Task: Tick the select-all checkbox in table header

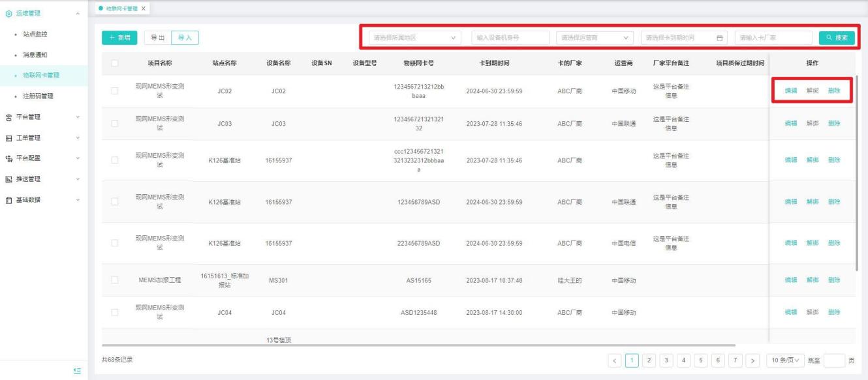Action: (114, 63)
